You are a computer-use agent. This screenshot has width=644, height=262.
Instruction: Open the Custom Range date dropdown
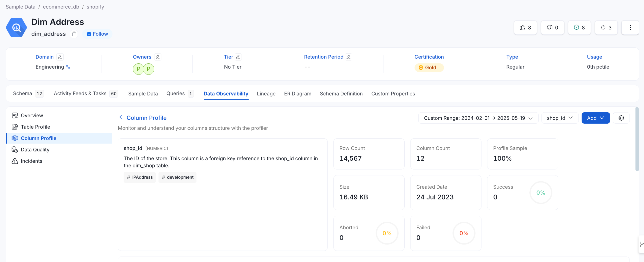pos(478,118)
